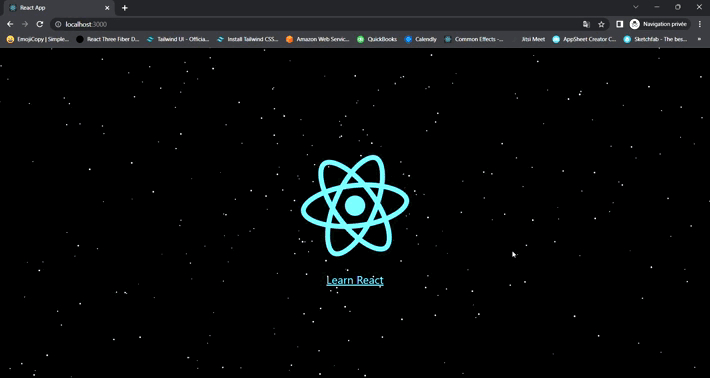This screenshot has height=378, width=710.
Task: Click the browser back arrow
Action: pos(10,24)
